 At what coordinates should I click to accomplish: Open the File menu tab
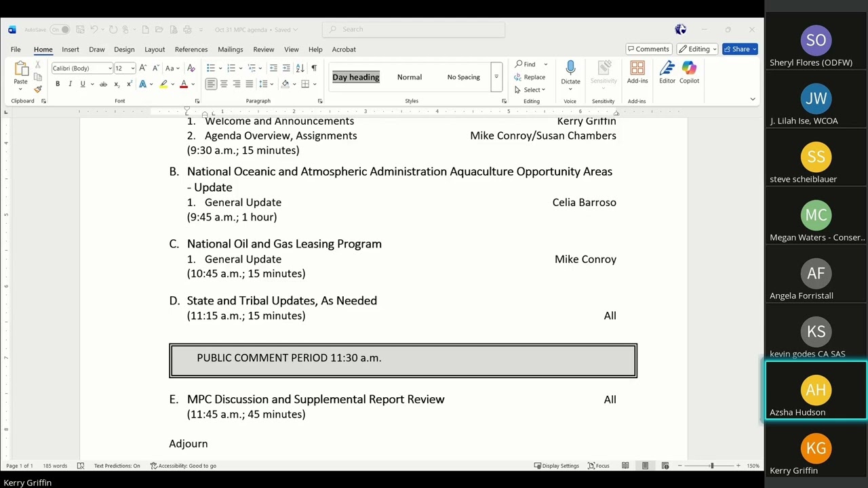[16, 49]
